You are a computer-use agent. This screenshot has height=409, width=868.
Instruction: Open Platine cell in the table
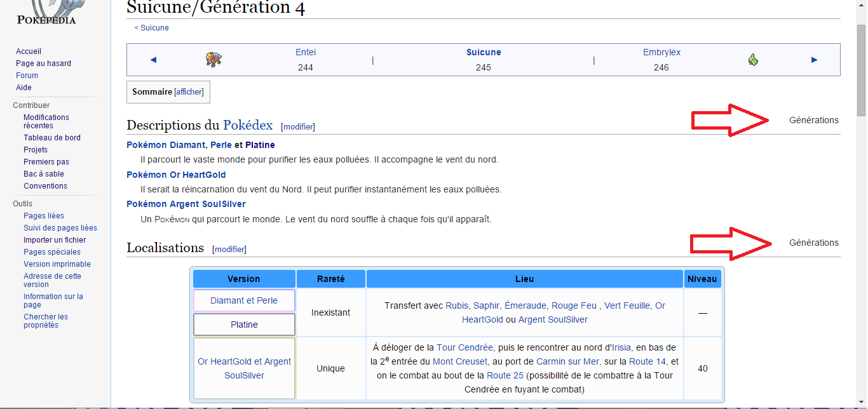pyautogui.click(x=244, y=325)
